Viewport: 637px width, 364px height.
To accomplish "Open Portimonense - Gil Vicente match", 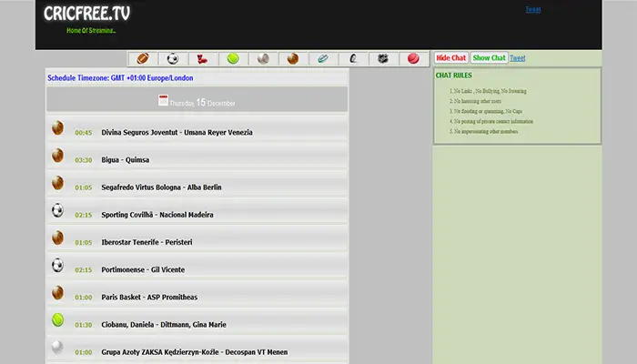I will [143, 269].
